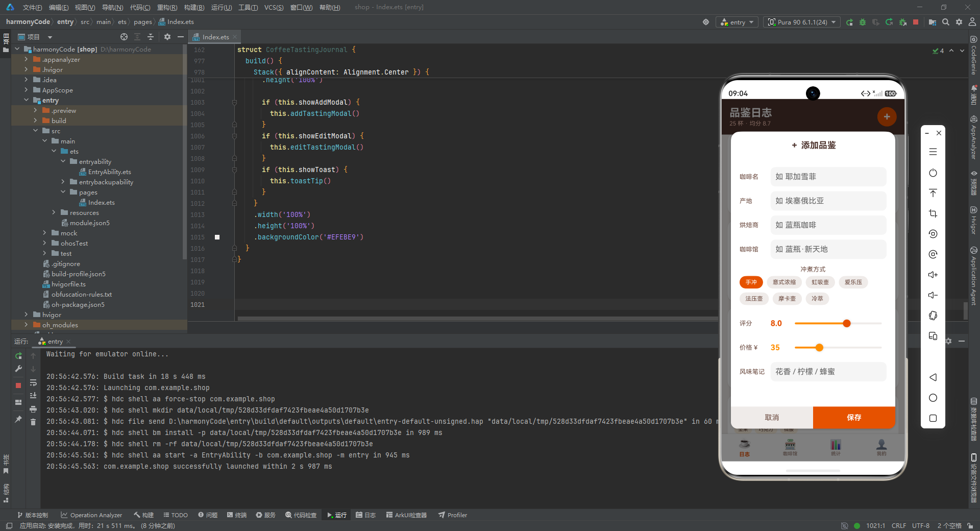Select 爱乐压 brewing method chip

853,282
